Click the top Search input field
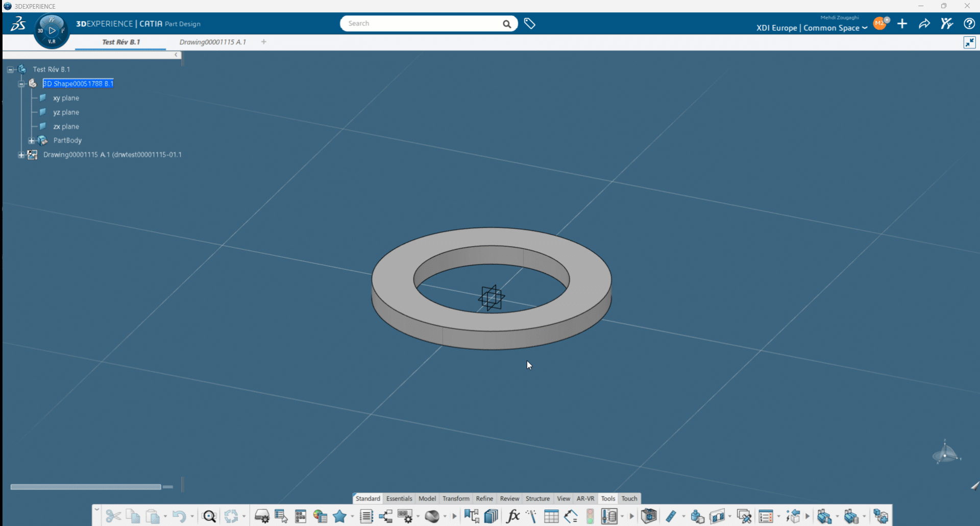Screen dimensions: 980x526 point(421,23)
